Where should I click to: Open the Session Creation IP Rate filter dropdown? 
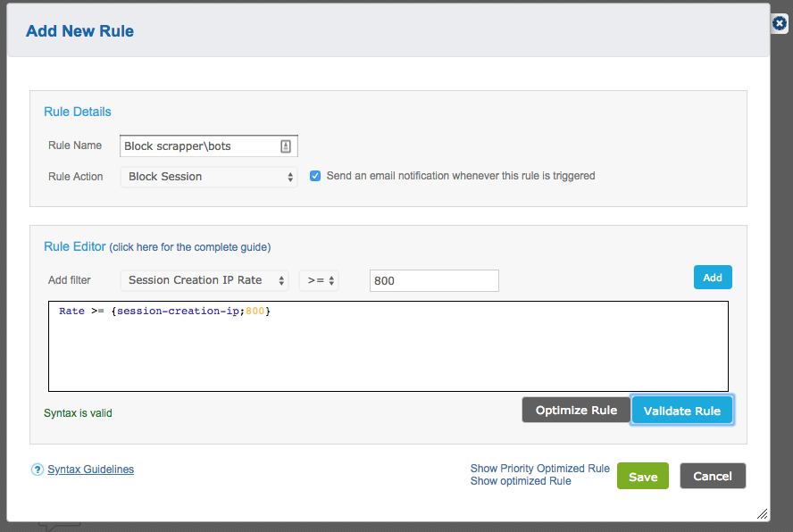point(205,280)
